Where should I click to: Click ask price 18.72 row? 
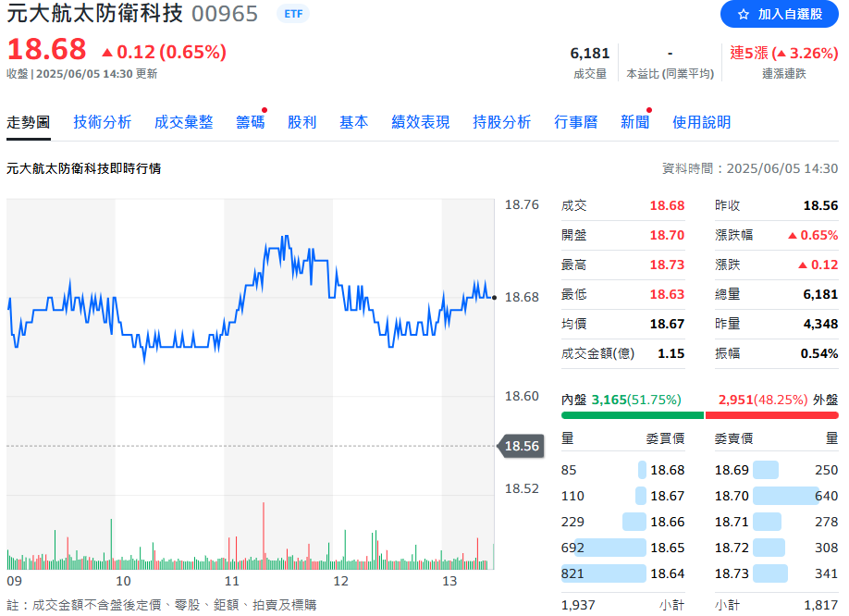coord(777,548)
